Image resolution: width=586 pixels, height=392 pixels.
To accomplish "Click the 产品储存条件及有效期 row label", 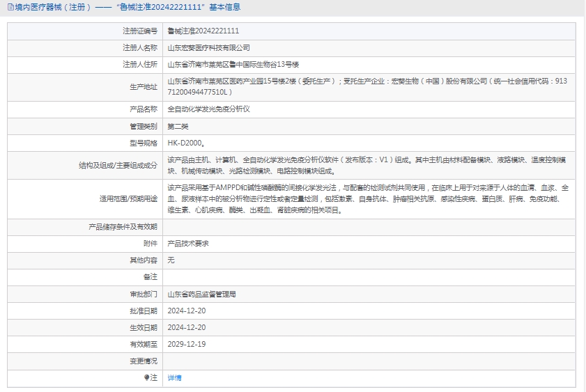I will coord(123,227).
